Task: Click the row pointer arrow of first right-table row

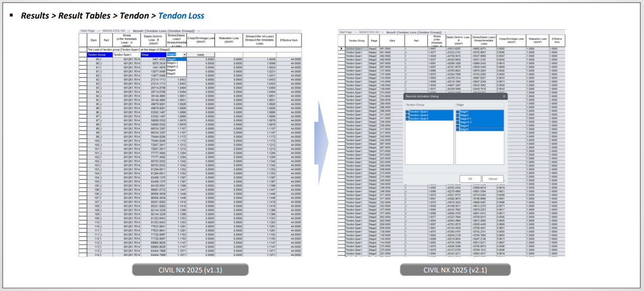Action: (341, 48)
